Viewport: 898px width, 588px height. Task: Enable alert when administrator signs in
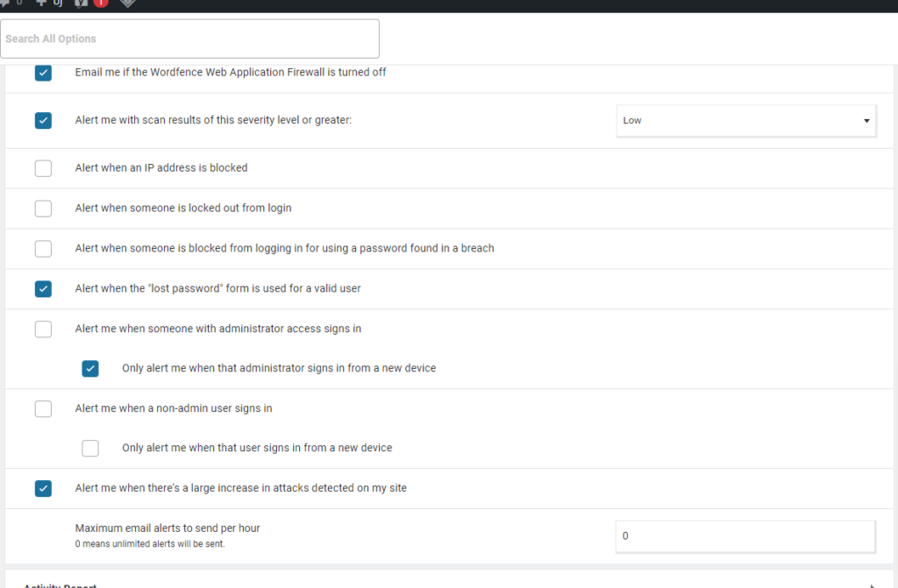43,329
